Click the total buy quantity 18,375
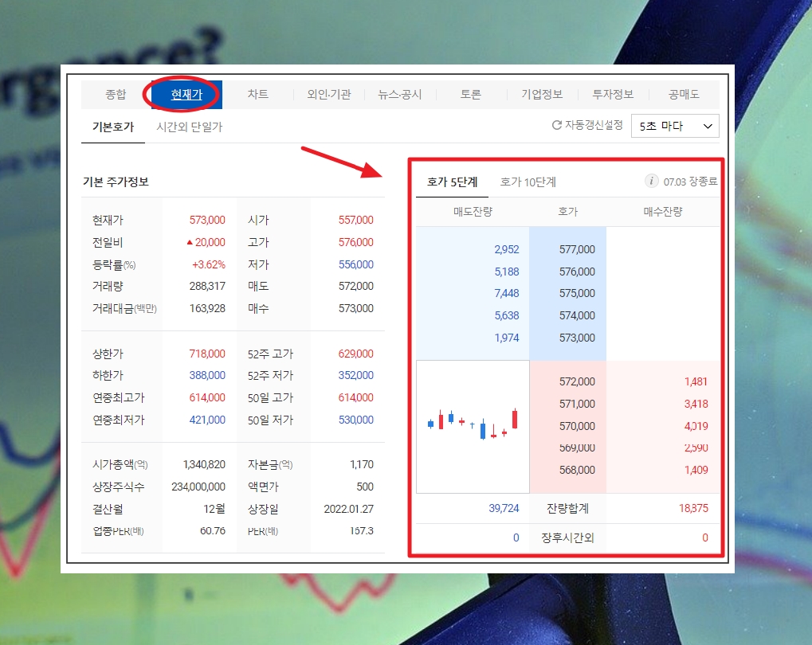 693,508
